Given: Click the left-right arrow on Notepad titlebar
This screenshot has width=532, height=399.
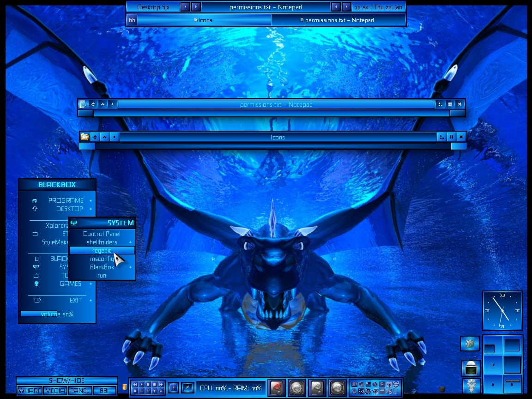Looking at the screenshot, I should click(x=93, y=104).
